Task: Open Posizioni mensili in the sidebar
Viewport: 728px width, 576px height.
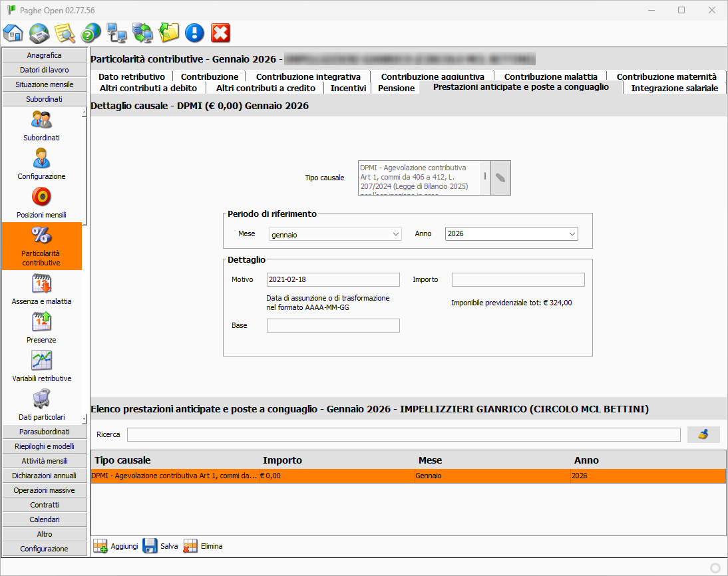Action: tap(41, 203)
